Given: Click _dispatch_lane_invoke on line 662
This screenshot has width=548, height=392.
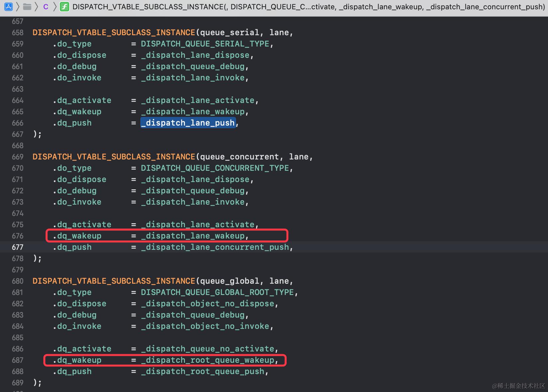Looking at the screenshot, I should click(193, 78).
